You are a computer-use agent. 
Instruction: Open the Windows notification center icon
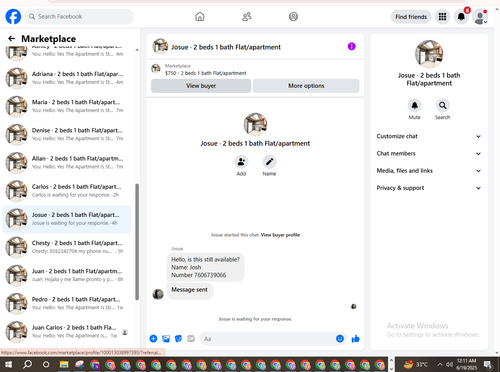[488, 364]
